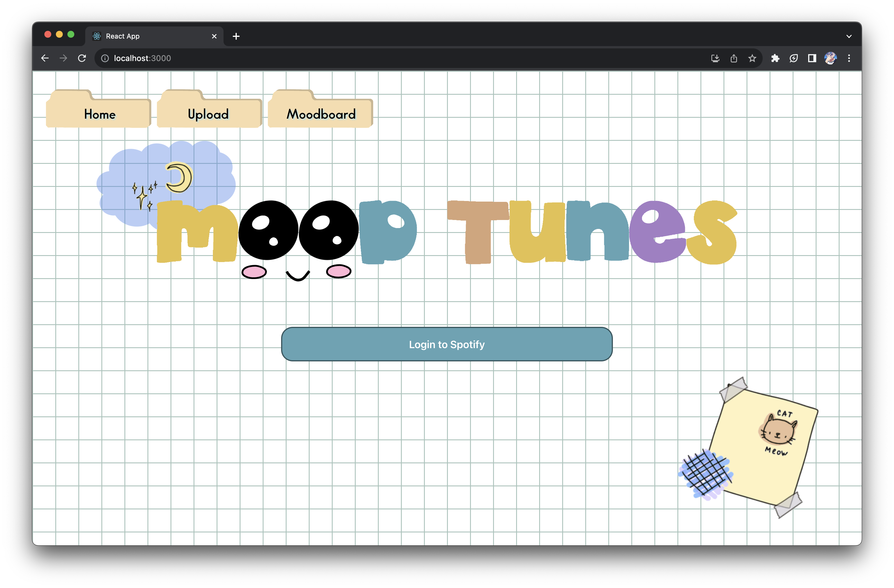Open the Home folder tab
Image resolution: width=894 pixels, height=588 pixels.
click(99, 113)
